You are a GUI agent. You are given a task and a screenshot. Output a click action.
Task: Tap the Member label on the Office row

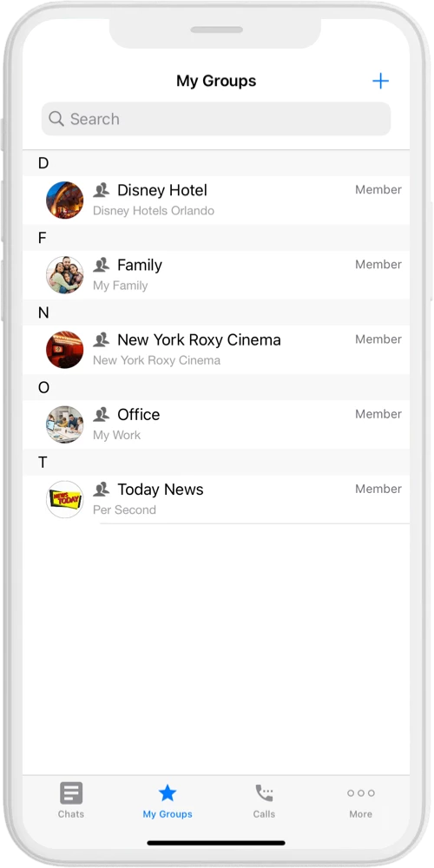[378, 414]
